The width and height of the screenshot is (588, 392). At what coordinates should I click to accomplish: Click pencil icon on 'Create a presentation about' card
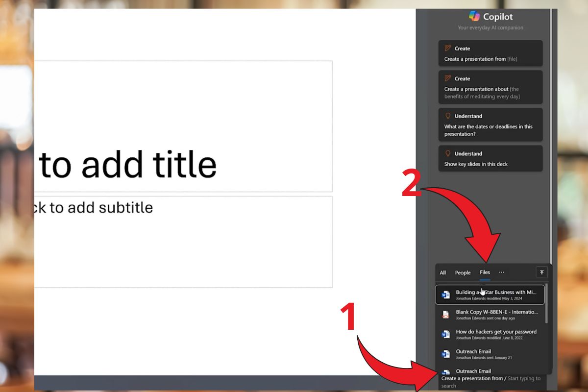tap(447, 78)
